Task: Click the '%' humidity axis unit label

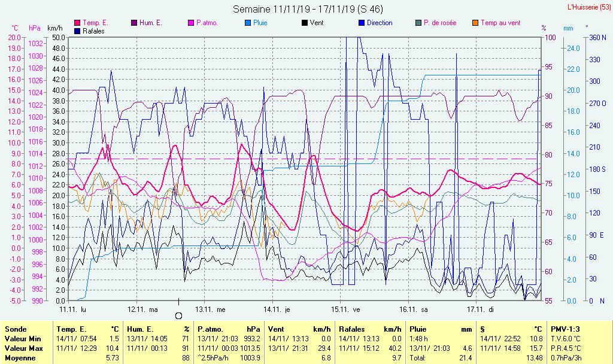Action: 544,28
